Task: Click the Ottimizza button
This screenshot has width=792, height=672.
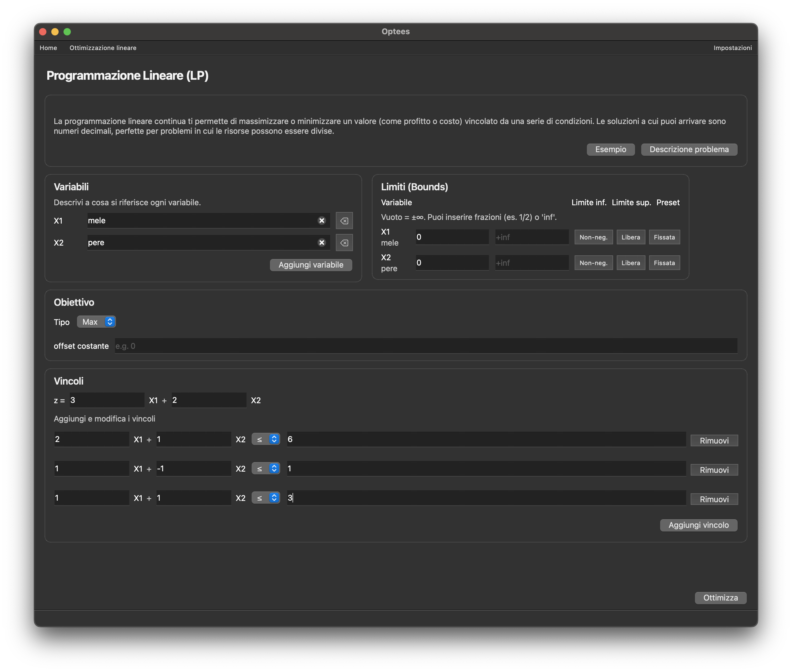Action: point(721,598)
